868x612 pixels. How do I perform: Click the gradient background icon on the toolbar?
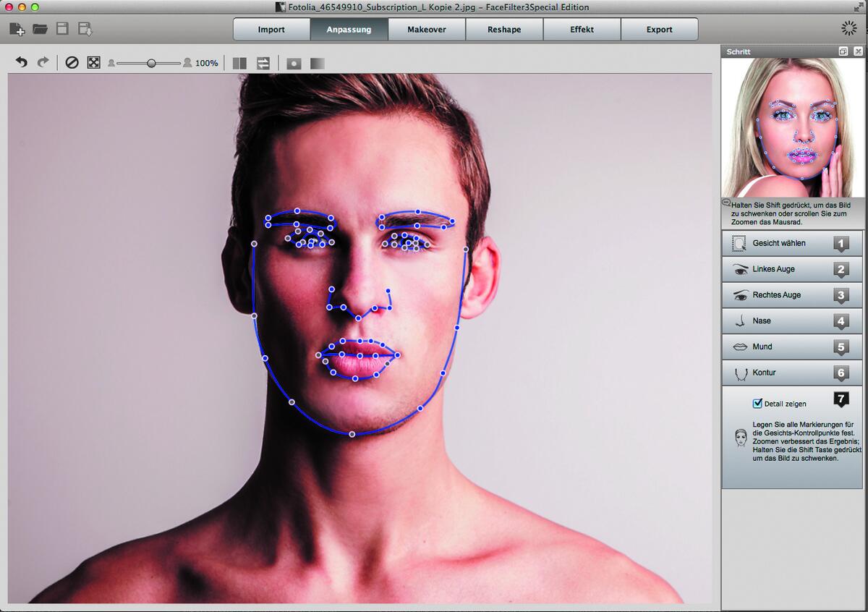(318, 64)
